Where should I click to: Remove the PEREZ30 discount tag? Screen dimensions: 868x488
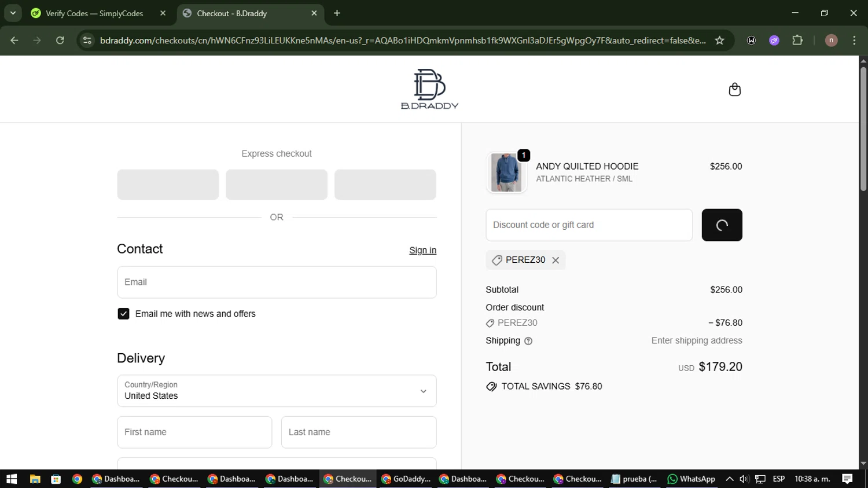point(556,260)
